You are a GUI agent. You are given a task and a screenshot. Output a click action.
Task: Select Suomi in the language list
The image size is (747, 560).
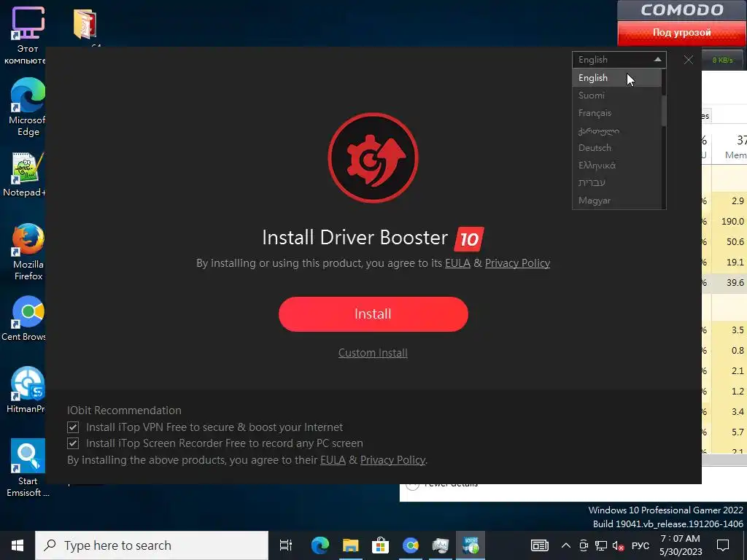[x=616, y=96]
